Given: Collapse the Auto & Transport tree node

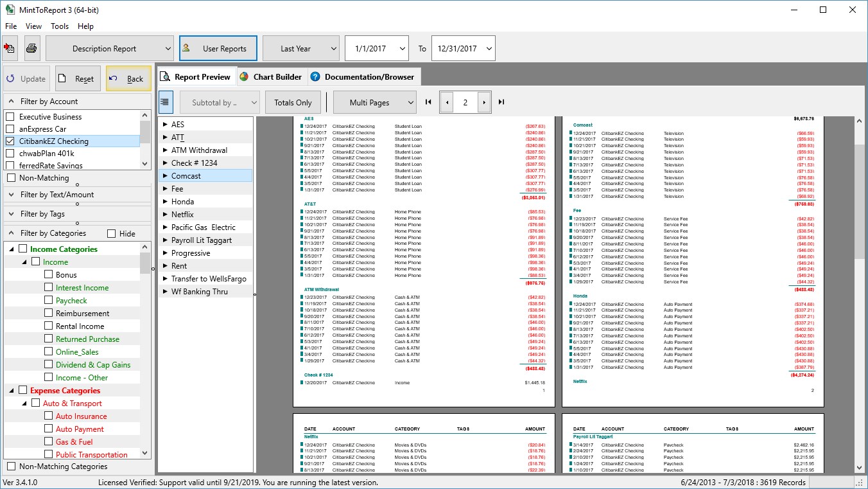Looking at the screenshot, I should 24,403.
